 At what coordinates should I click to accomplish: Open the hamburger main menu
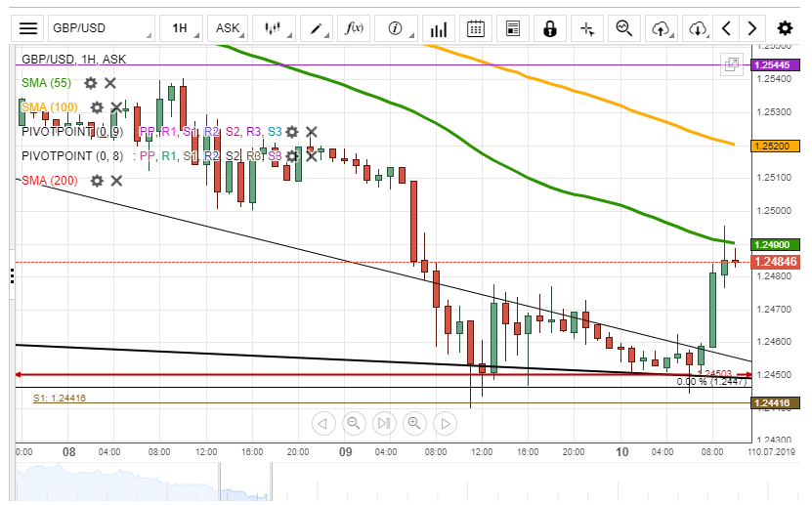[28, 28]
